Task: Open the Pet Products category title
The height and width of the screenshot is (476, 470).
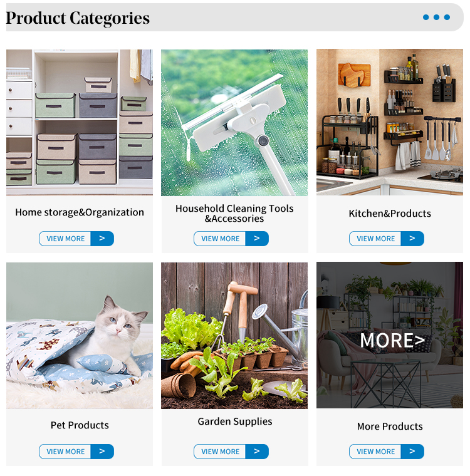Action: [x=80, y=425]
